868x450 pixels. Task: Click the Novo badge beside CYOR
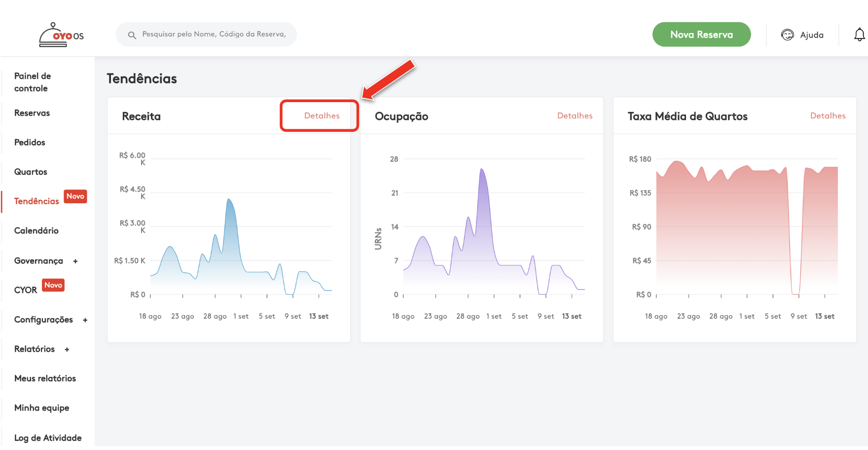pyautogui.click(x=53, y=285)
